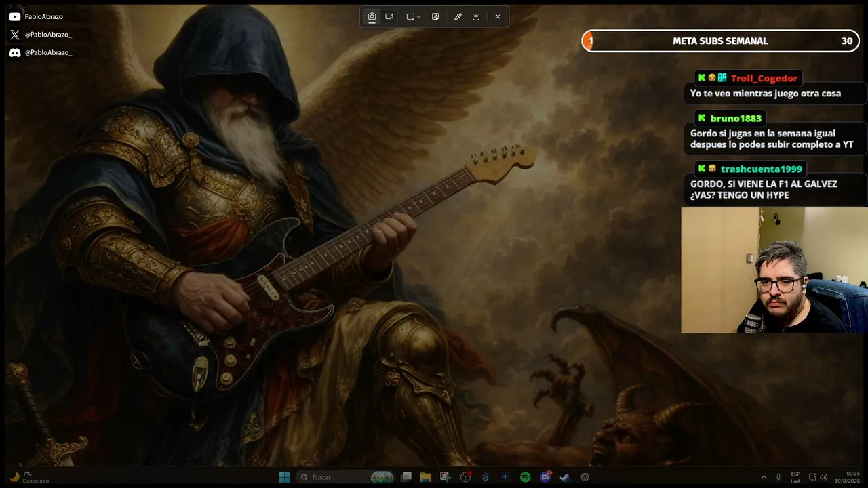Open network settings from the tray icon
The image size is (868, 488).
point(814,477)
